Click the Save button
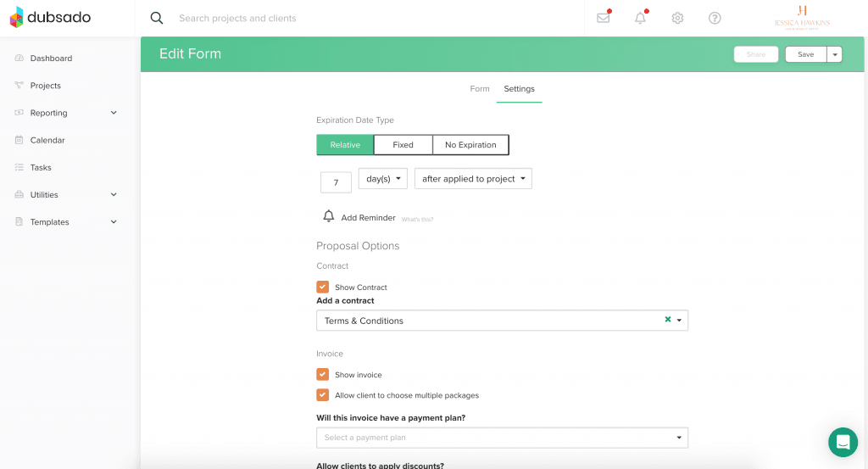This screenshot has width=868, height=469. pyautogui.click(x=806, y=54)
